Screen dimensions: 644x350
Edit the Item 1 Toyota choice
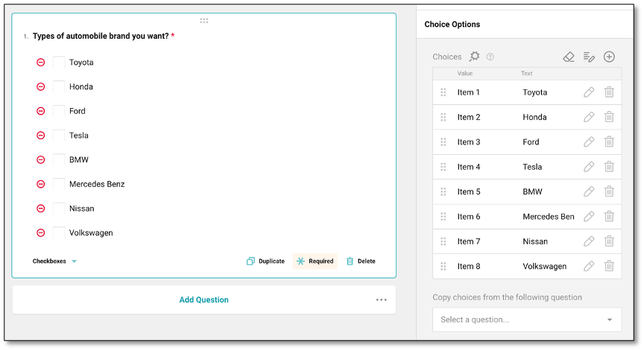tap(589, 92)
